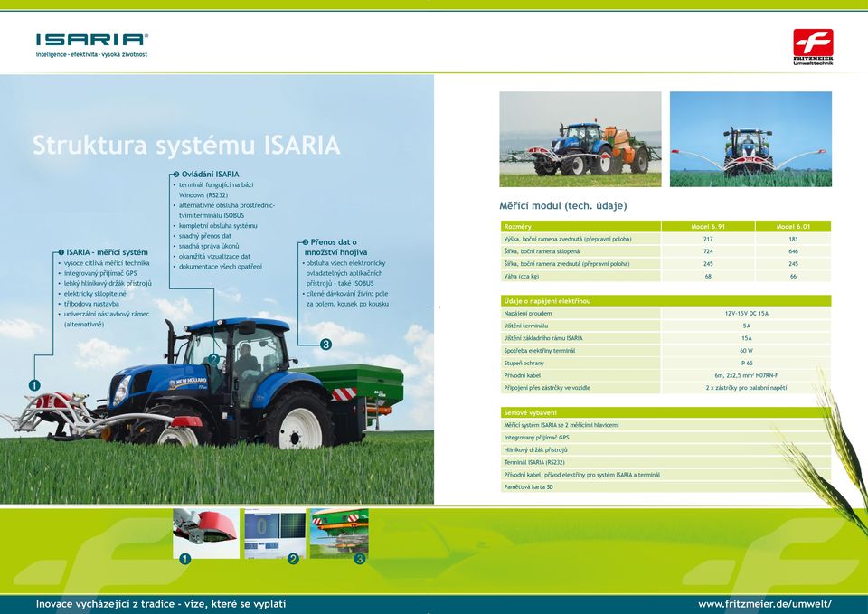The height and width of the screenshot is (614, 868).
Task: Select the 'Jištění terminálu' row label
Action: point(526,326)
